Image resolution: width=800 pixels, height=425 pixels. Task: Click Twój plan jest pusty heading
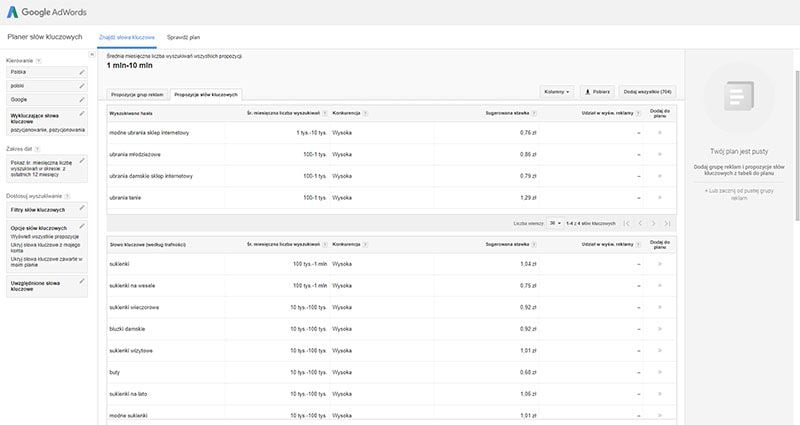[739, 152]
